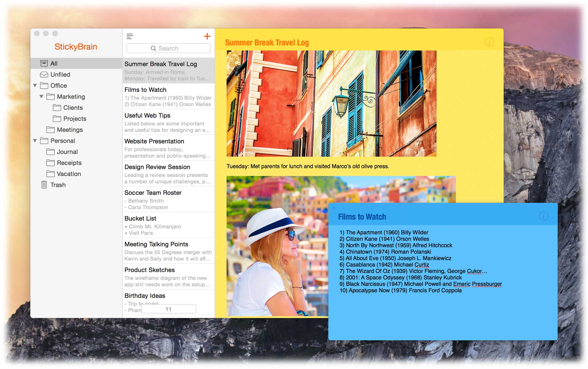Select the Website Presentation note
The height and width of the screenshot is (369, 588).
[x=169, y=147]
